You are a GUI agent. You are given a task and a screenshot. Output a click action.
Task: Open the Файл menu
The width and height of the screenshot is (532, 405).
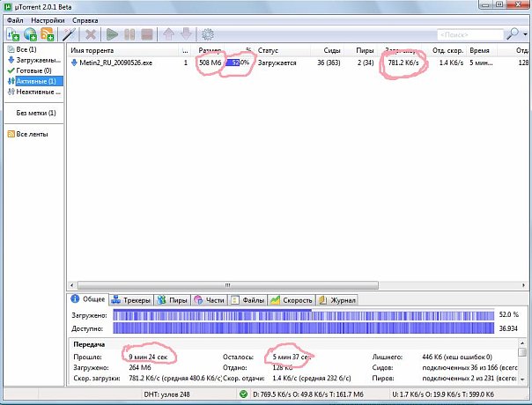pos(15,18)
